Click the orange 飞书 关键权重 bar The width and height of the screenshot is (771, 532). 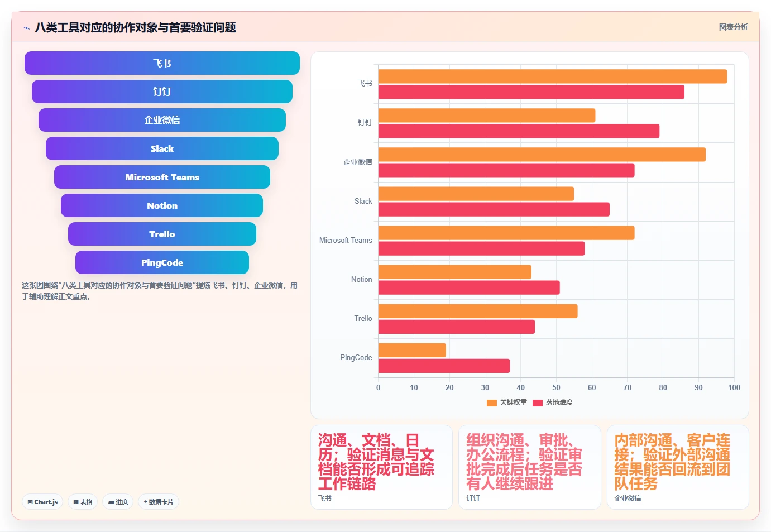point(553,76)
